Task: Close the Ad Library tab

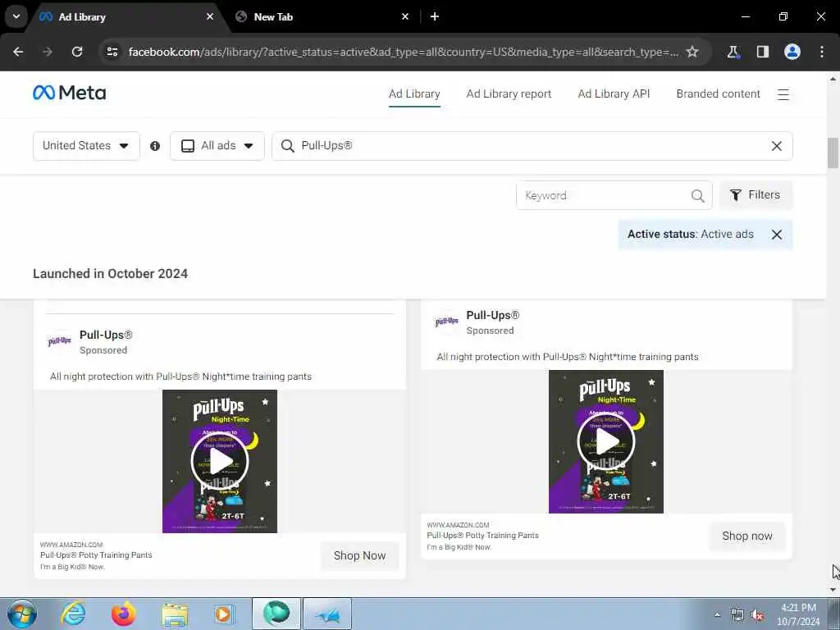Action: pyautogui.click(x=210, y=16)
